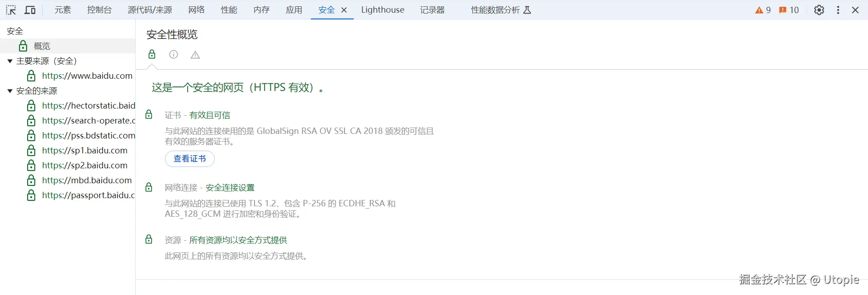Viewport: 868px width, 295px height.
Task: Click 主要来源（安全） group label
Action: point(47,61)
